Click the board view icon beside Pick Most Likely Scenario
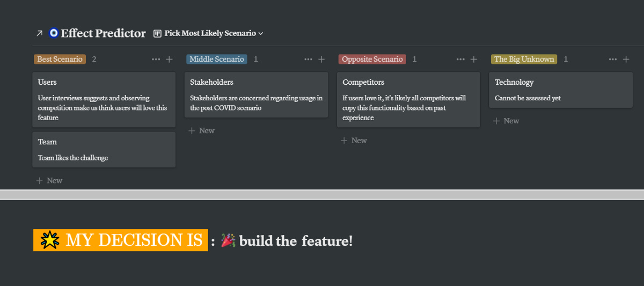Viewport: 644px width, 286px height. [157, 33]
